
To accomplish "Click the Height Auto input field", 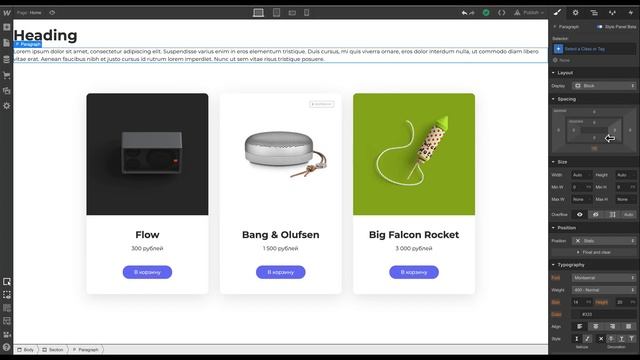I will pyautogui.click(x=626, y=175).
